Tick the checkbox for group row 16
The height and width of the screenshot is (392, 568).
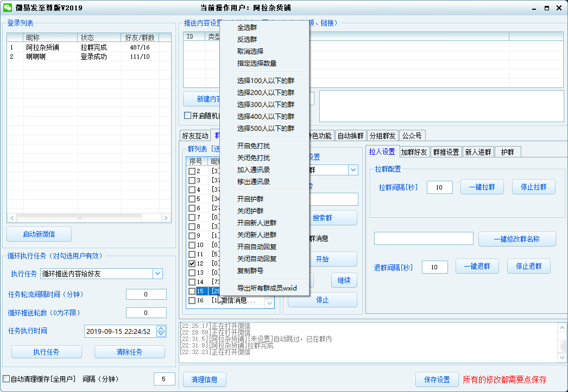point(192,300)
